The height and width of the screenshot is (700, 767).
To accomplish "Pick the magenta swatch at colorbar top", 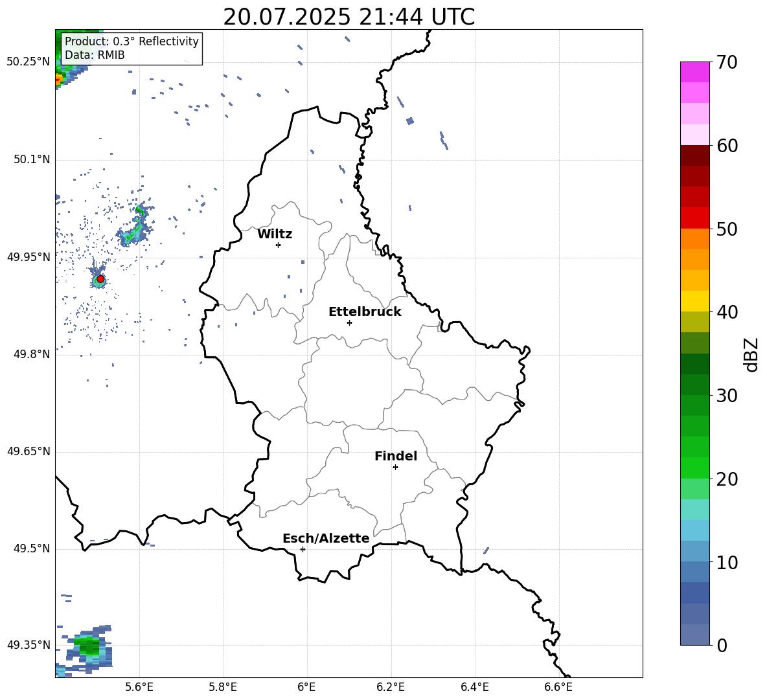I will [694, 72].
